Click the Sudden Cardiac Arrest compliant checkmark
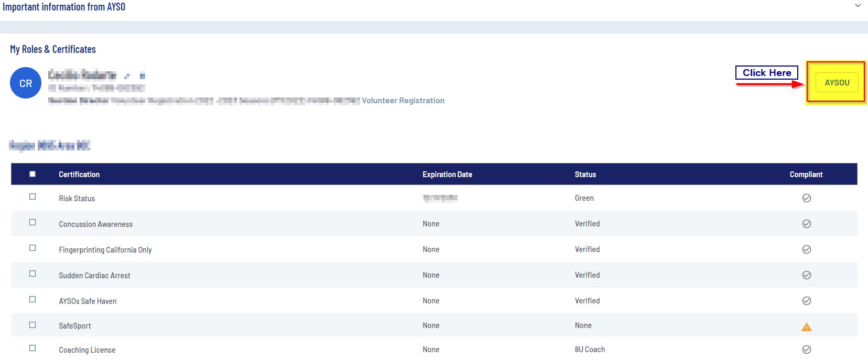Viewport: 868px width, 360px height. pyautogui.click(x=806, y=275)
